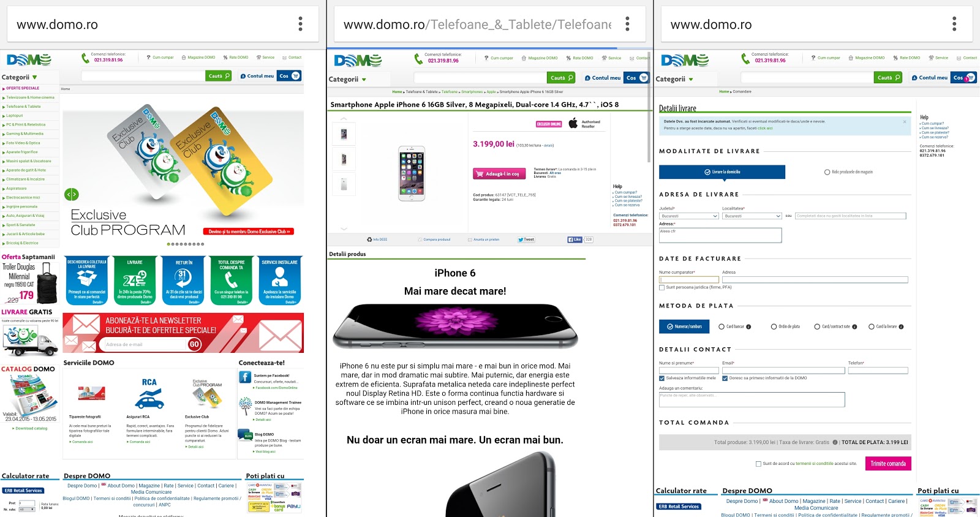
Task: Open Televizoare & Home cinema category
Action: tap(30, 97)
